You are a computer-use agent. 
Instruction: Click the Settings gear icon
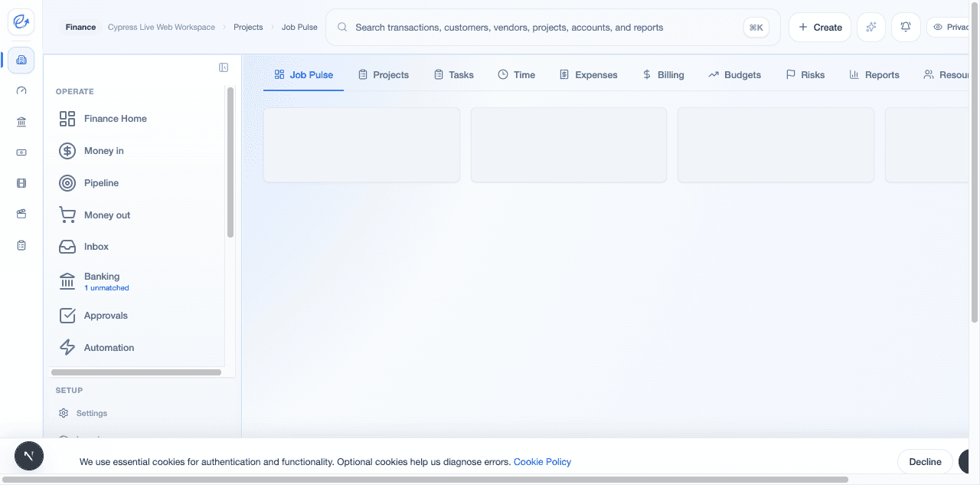(x=64, y=413)
